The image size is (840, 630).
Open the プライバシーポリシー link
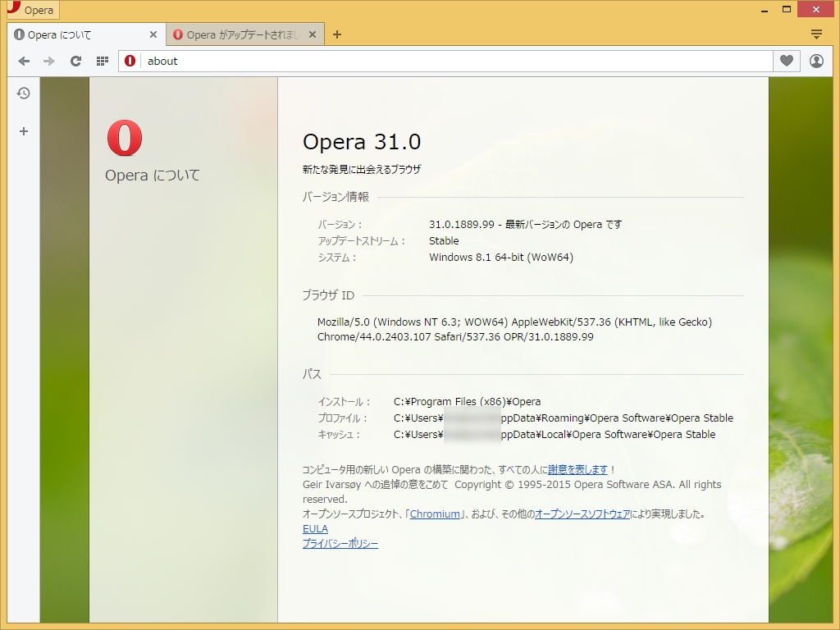340,543
